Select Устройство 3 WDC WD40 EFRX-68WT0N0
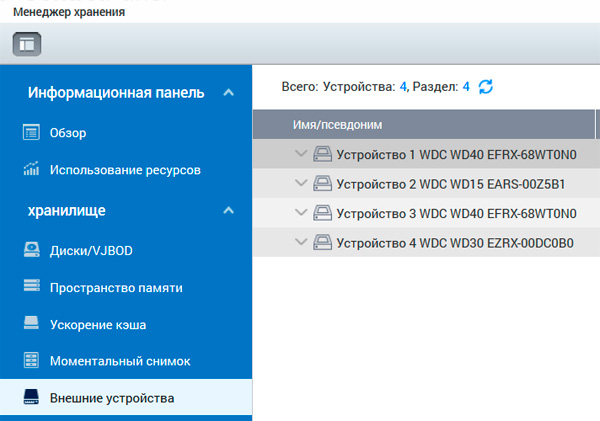 [x=457, y=213]
